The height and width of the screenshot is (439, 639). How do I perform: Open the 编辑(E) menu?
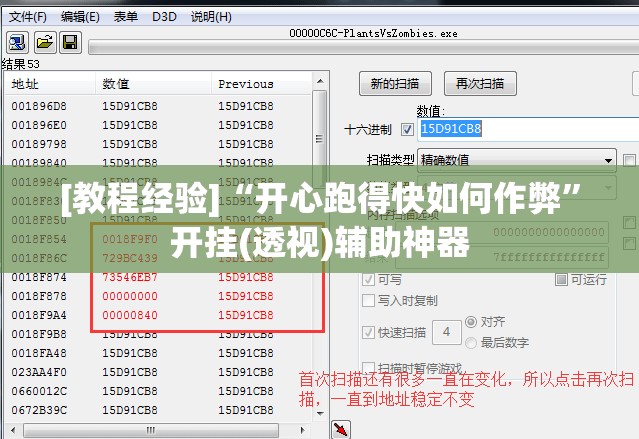(x=80, y=17)
